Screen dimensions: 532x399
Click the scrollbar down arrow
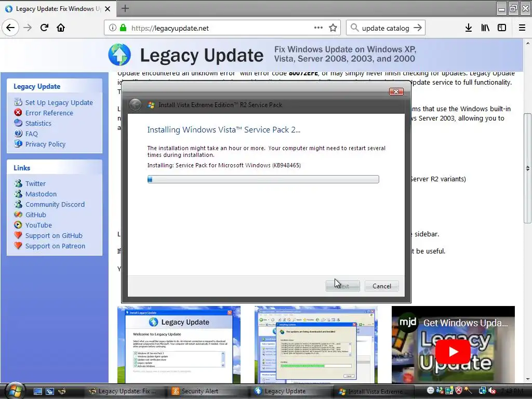pos(527,379)
